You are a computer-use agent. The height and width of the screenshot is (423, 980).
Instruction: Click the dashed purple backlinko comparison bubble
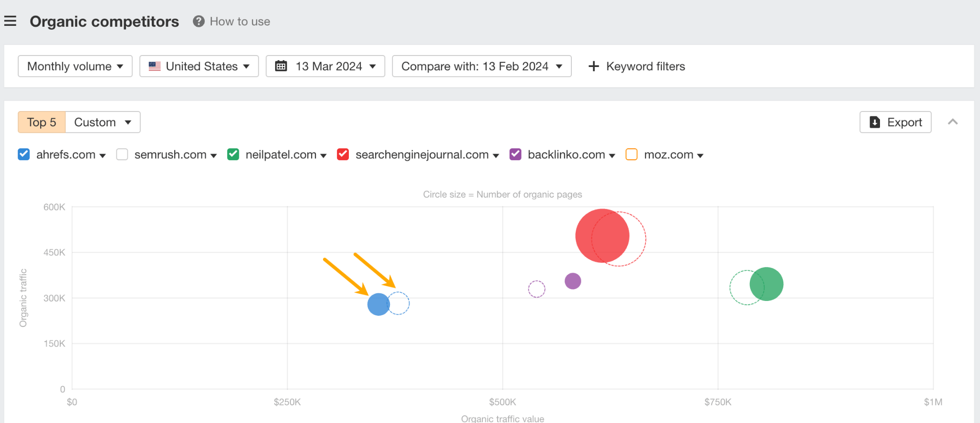[536, 289]
